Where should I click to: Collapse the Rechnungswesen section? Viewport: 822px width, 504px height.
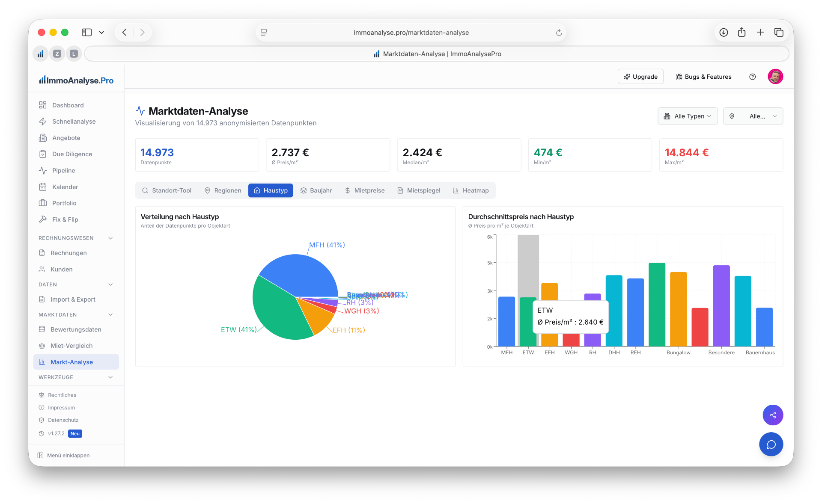(76, 238)
